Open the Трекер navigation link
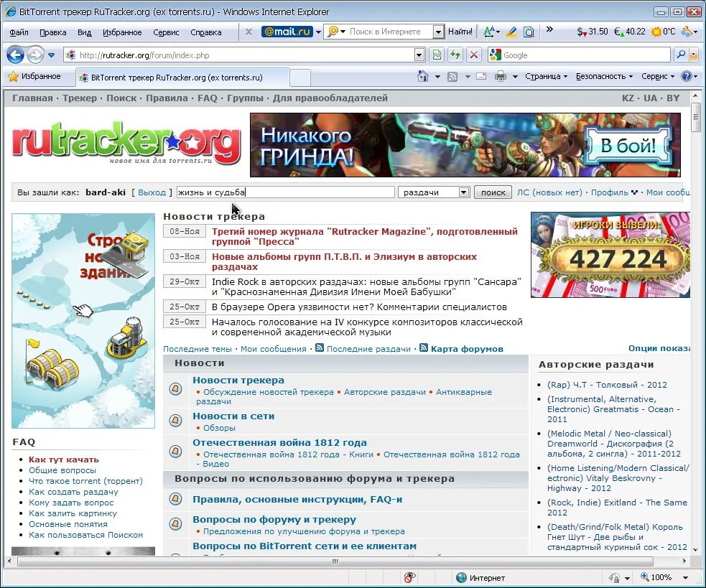This screenshot has height=588, width=706. point(79,98)
